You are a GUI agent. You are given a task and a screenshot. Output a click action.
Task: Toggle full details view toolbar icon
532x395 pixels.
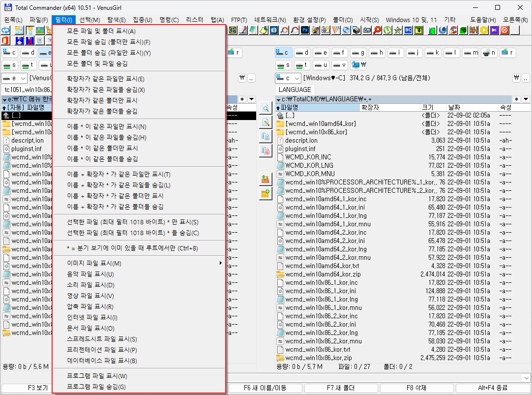[x=30, y=30]
